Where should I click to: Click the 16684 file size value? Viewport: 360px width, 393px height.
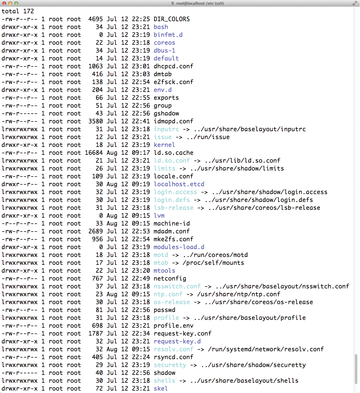(94, 153)
